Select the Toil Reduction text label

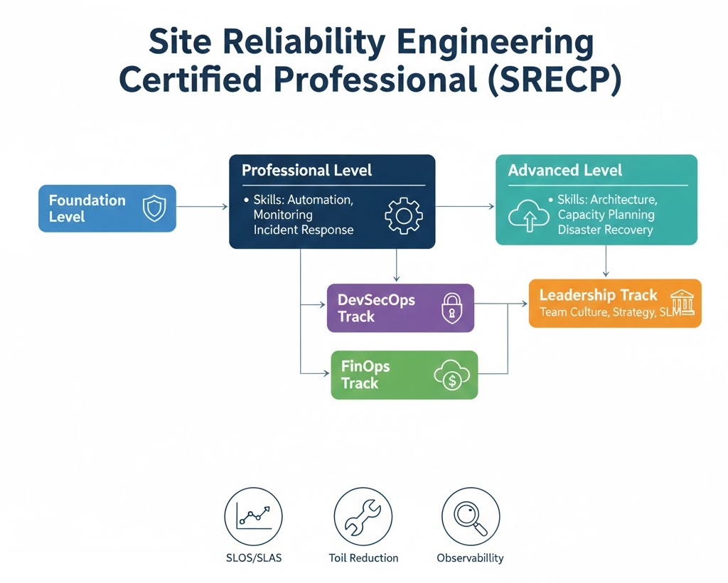point(363,558)
